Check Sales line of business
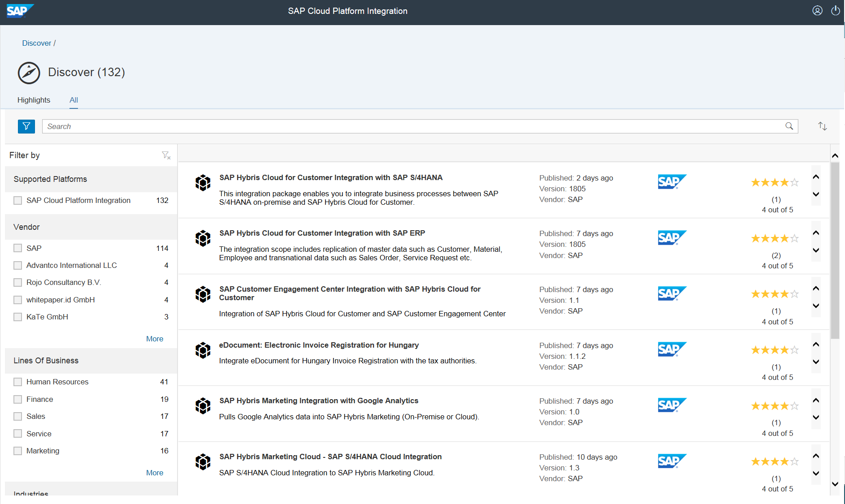The image size is (845, 504). (18, 417)
